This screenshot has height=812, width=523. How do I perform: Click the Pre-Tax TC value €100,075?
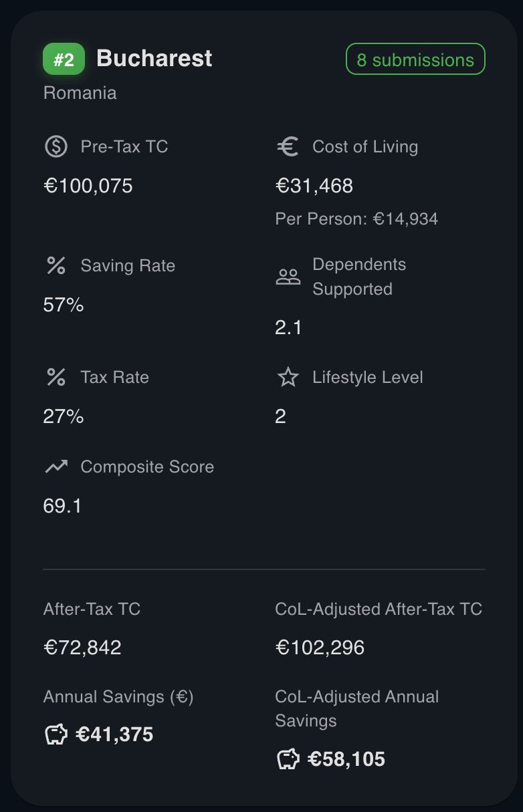coord(88,185)
